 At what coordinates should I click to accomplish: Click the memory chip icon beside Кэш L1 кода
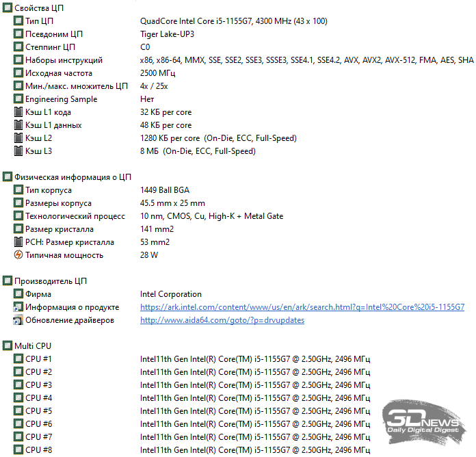click(18, 112)
